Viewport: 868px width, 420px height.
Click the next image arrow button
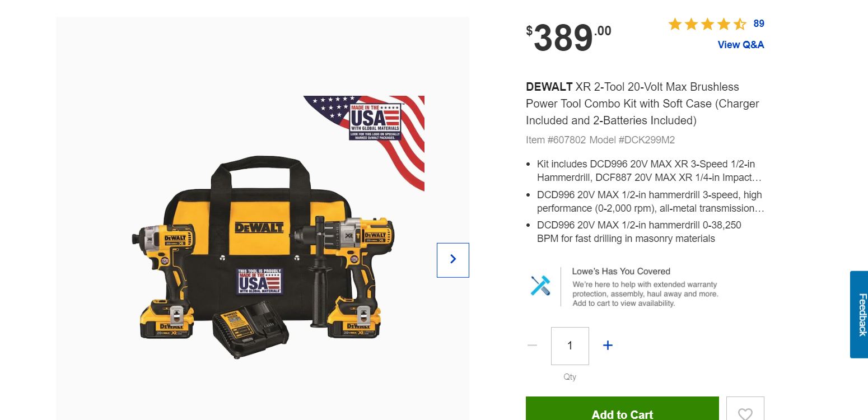pos(452,260)
